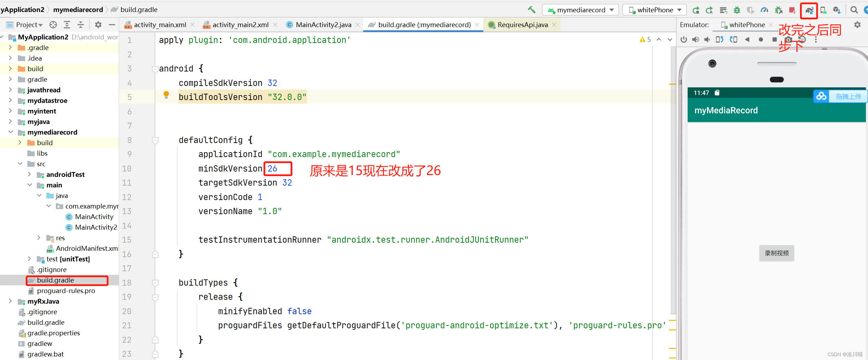Collapse the mymediarecord folder node
868x360 pixels.
11,132
